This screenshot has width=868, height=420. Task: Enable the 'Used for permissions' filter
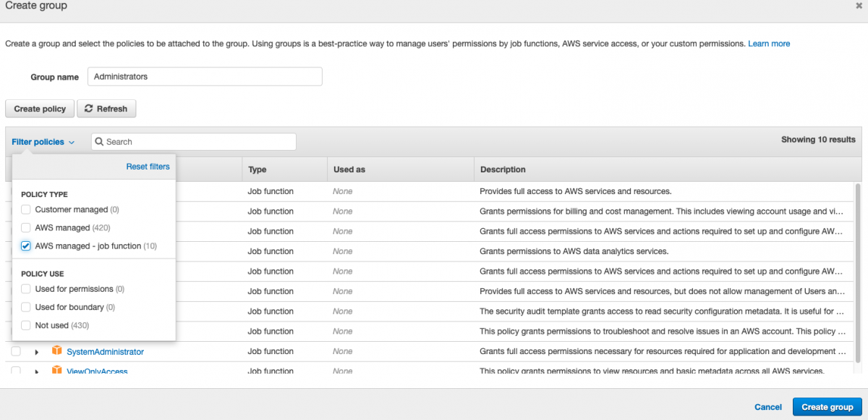25,289
